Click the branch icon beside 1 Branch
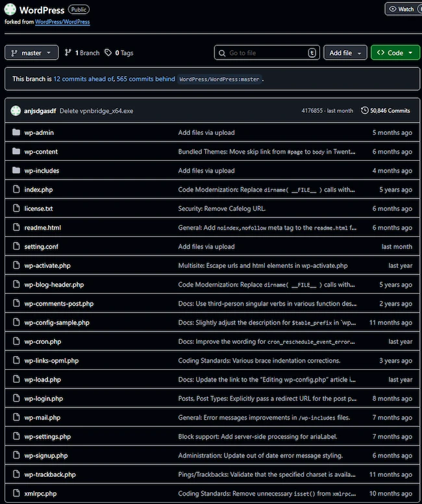The height and width of the screenshot is (504, 422). coord(68,53)
